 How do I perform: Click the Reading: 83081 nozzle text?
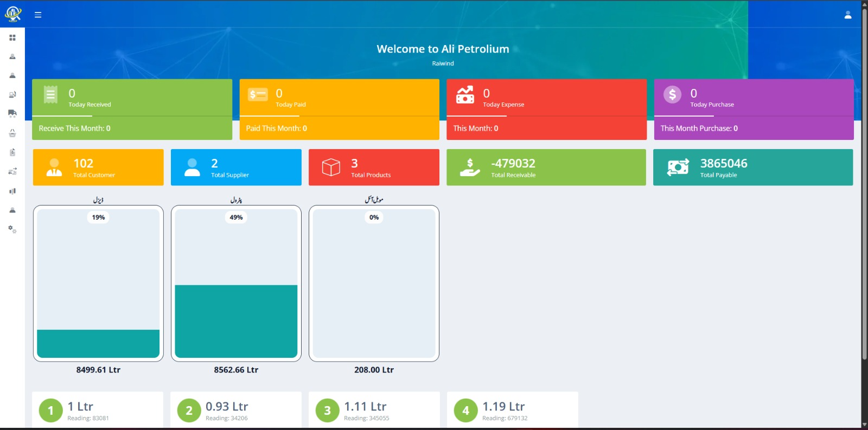[88, 418]
